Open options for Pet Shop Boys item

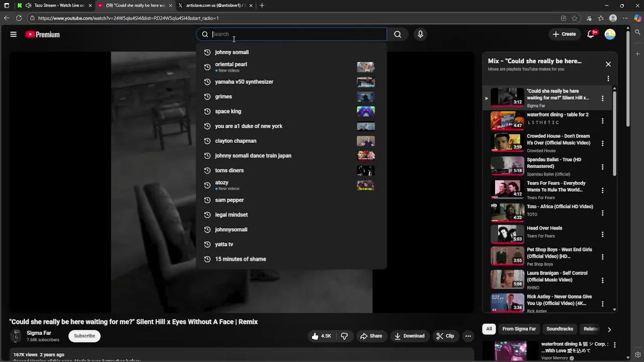pyautogui.click(x=602, y=257)
